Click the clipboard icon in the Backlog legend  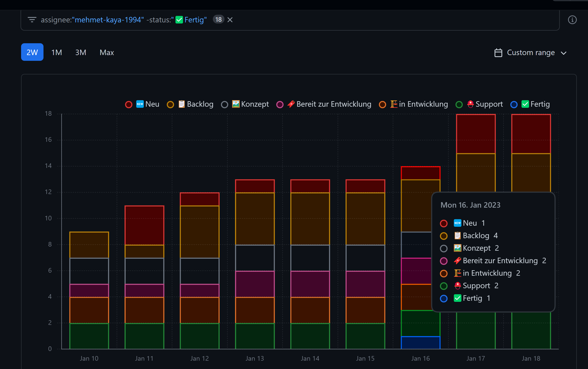coord(181,104)
